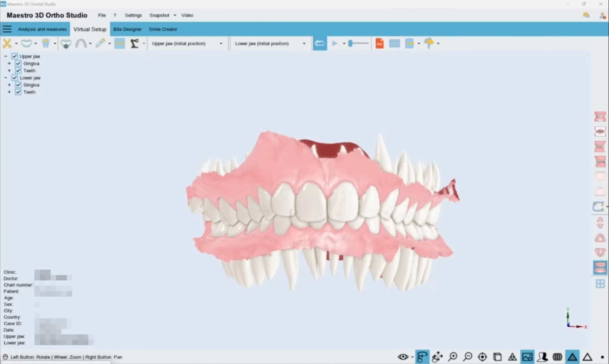The width and height of the screenshot is (609, 364).
Task: Click the four-pane grid view icon
Action: 600,284
